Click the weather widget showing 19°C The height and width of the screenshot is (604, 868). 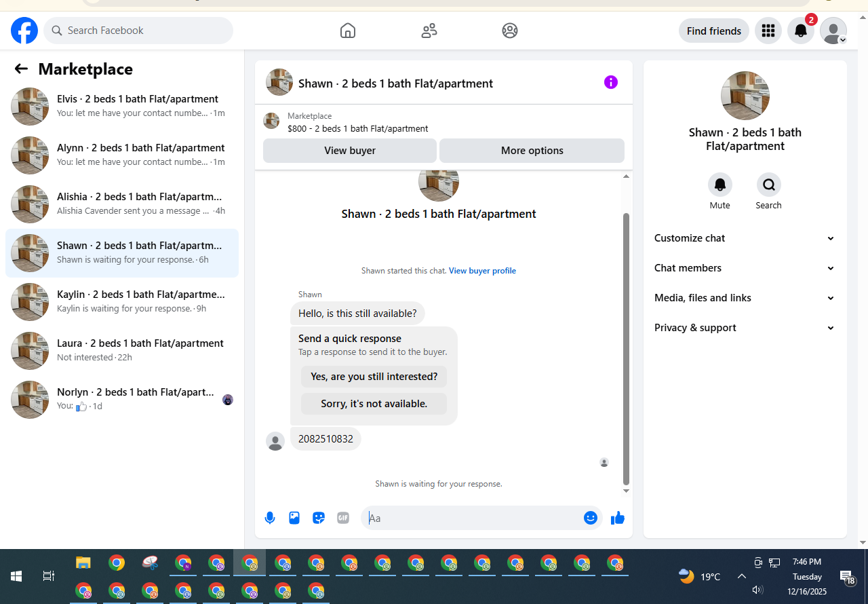tap(699, 576)
